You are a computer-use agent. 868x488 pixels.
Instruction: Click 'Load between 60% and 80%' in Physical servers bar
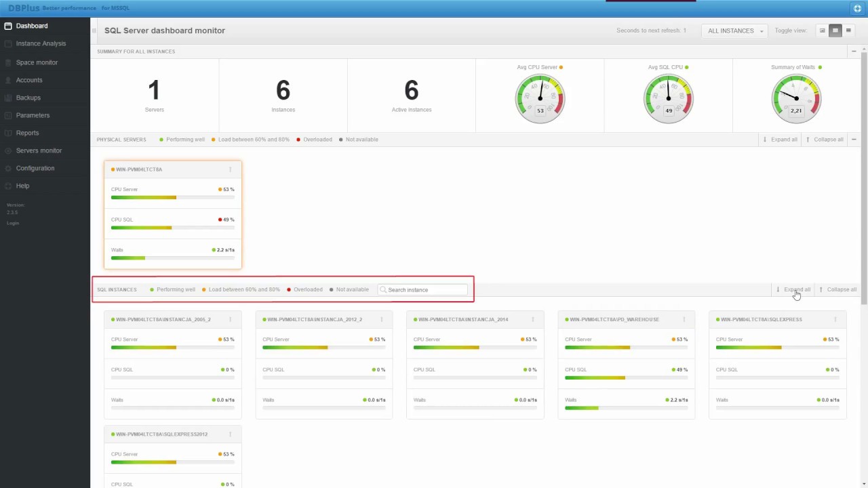(x=250, y=140)
